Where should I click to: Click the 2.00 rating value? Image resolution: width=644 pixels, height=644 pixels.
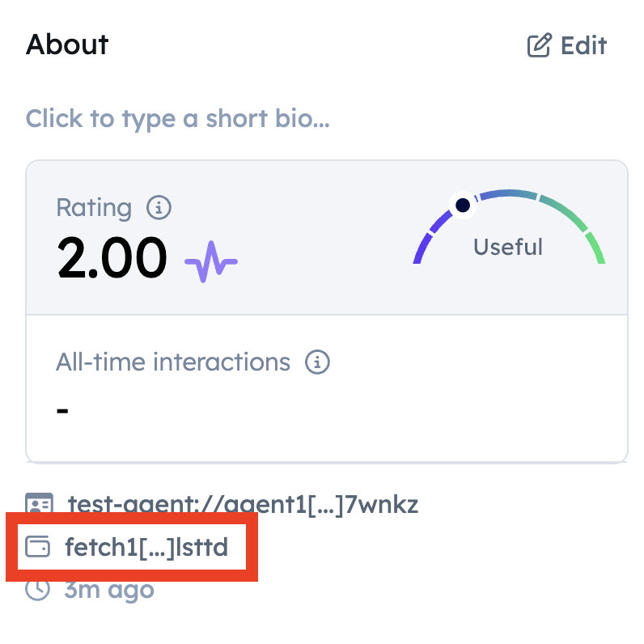112,258
